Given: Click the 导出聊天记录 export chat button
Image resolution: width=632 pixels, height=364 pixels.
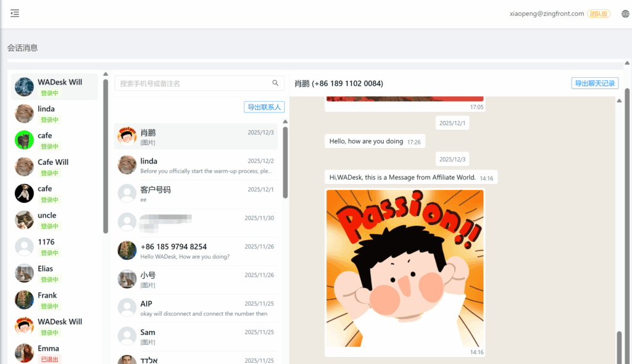Looking at the screenshot, I should click(x=594, y=83).
